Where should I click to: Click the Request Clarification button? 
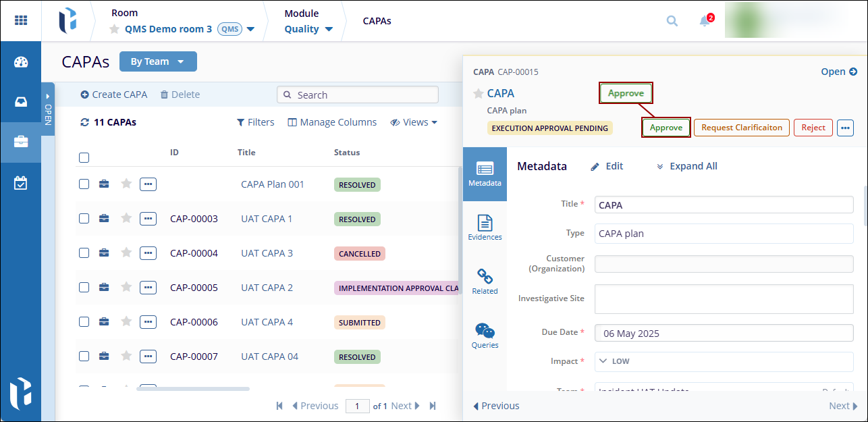pyautogui.click(x=741, y=128)
